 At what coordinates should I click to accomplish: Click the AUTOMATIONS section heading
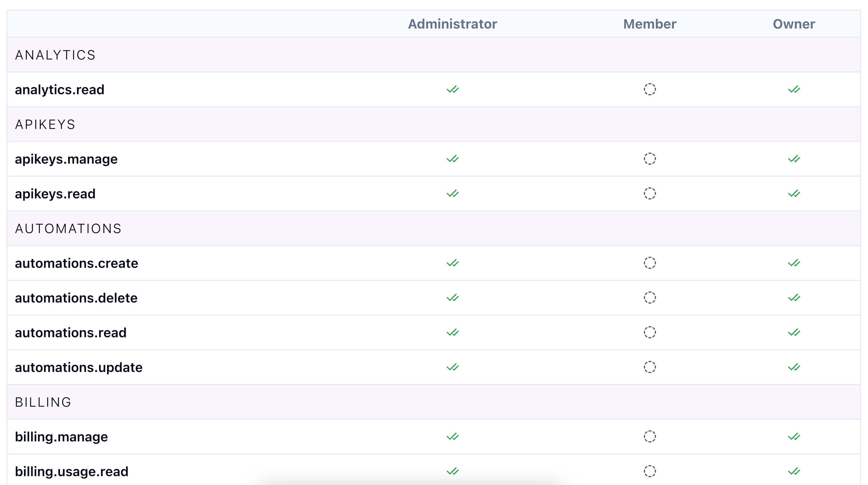tap(68, 229)
